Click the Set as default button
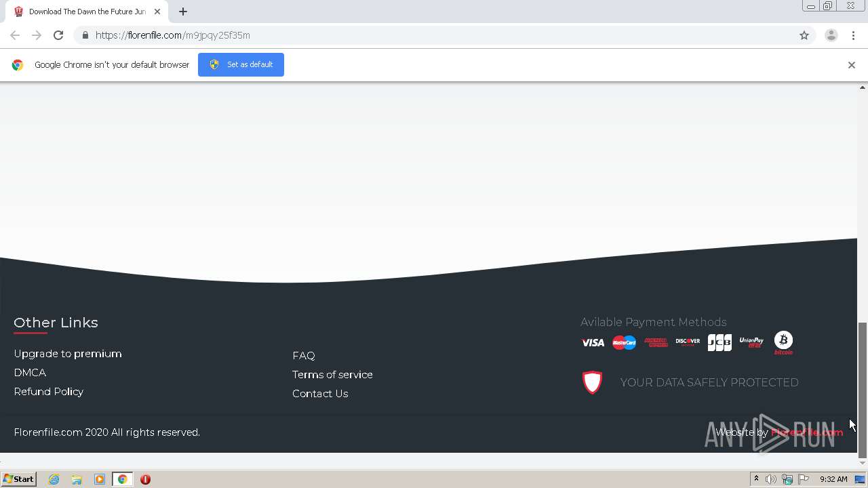The height and width of the screenshot is (488, 868). pos(241,64)
